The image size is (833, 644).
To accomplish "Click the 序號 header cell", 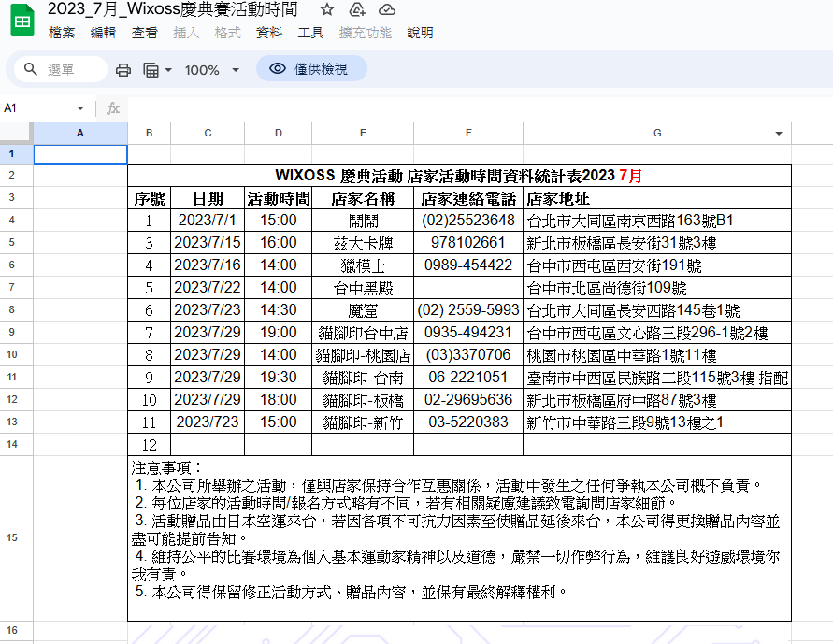I will click(150, 198).
